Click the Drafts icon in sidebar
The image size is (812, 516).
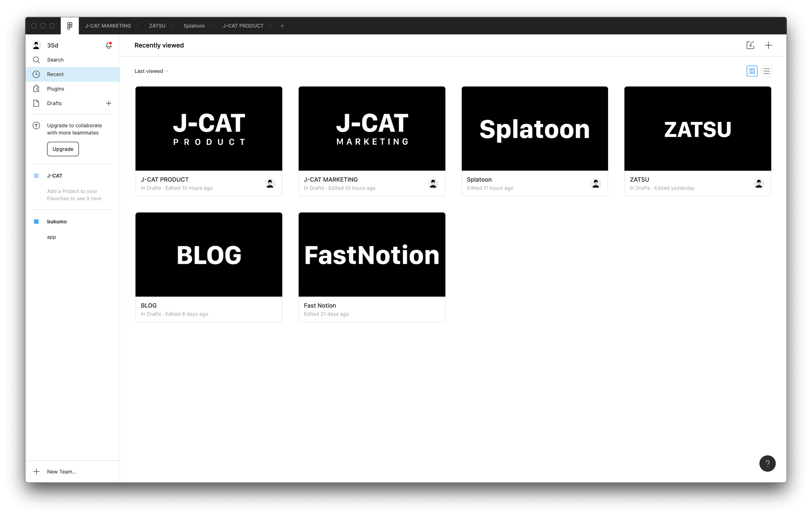(x=37, y=103)
